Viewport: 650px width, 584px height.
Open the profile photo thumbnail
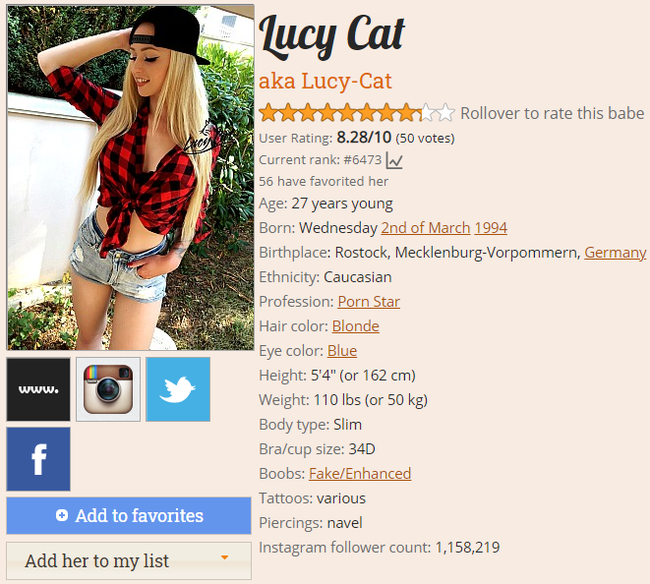point(131,177)
